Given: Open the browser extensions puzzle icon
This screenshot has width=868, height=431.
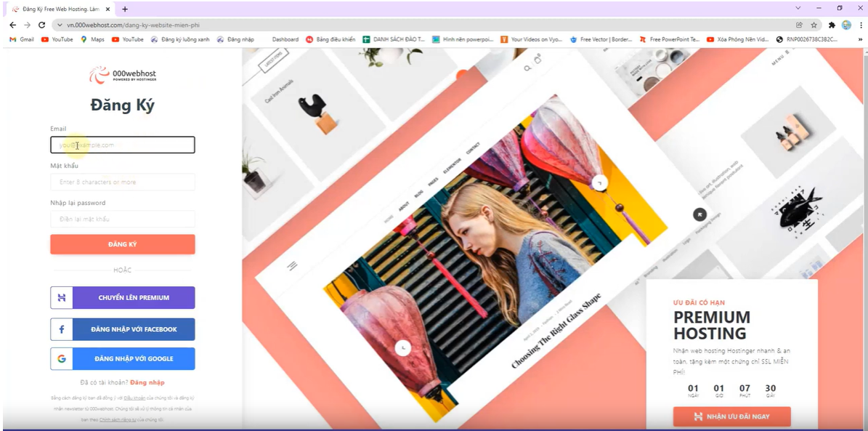Looking at the screenshot, I should tap(832, 25).
